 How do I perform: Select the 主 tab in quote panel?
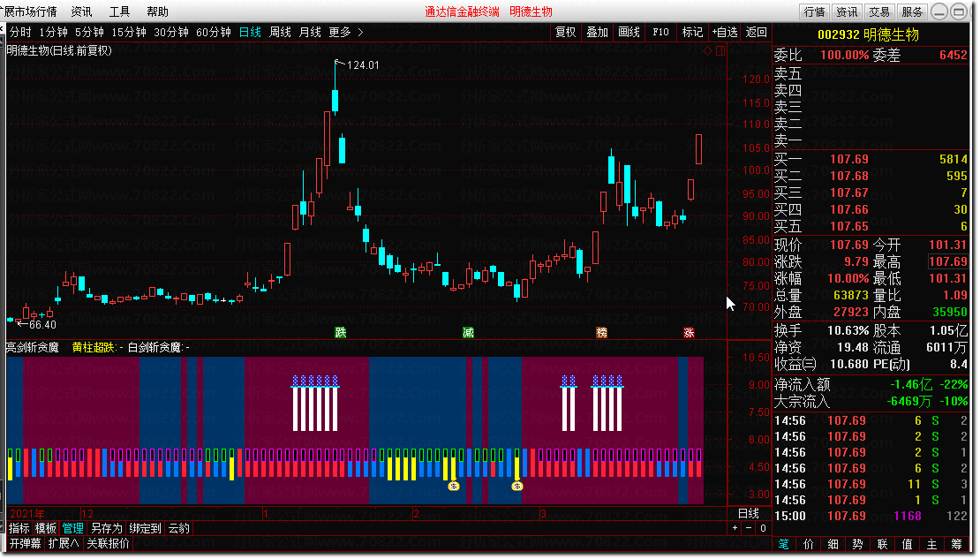[931, 545]
